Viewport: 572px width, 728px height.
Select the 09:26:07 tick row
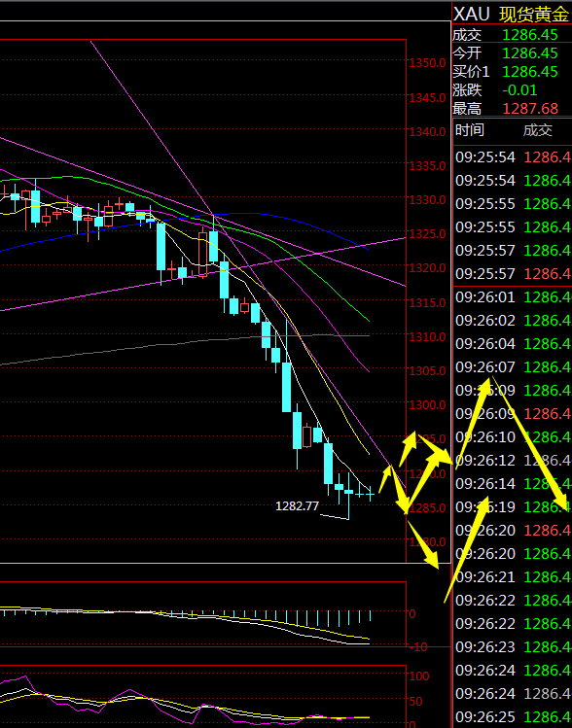pyautogui.click(x=513, y=366)
